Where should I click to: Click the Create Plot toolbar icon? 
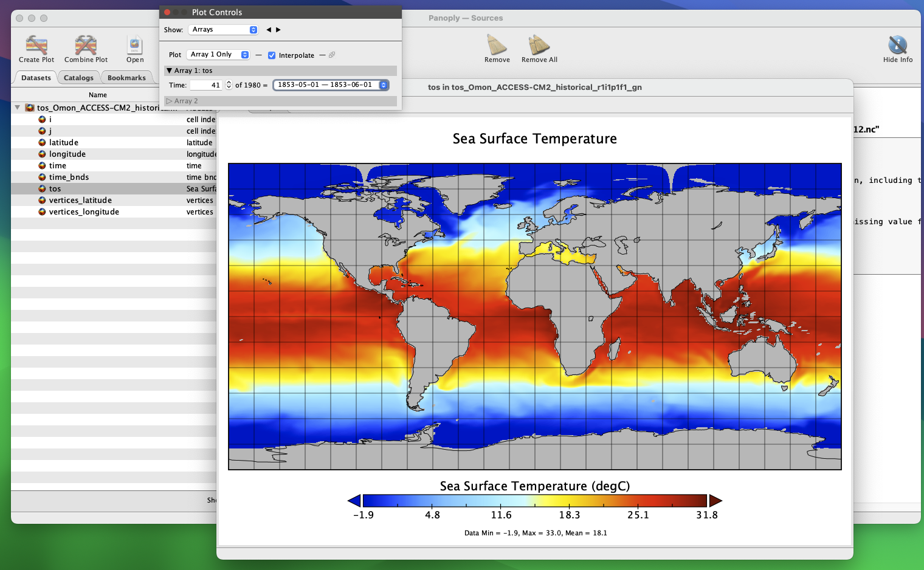tap(36, 46)
